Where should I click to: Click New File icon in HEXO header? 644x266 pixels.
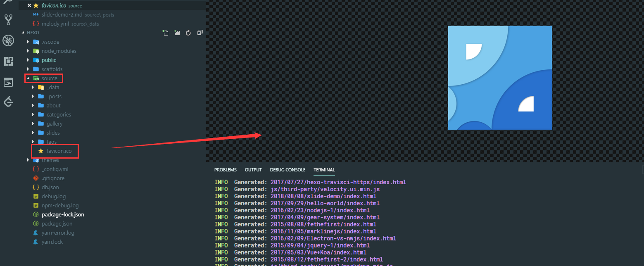[165, 33]
